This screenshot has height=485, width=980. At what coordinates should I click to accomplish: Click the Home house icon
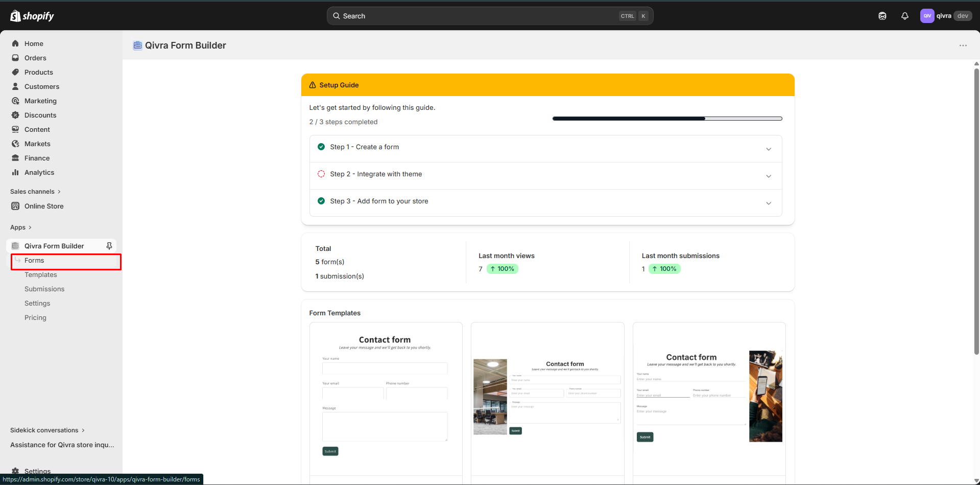[15, 43]
